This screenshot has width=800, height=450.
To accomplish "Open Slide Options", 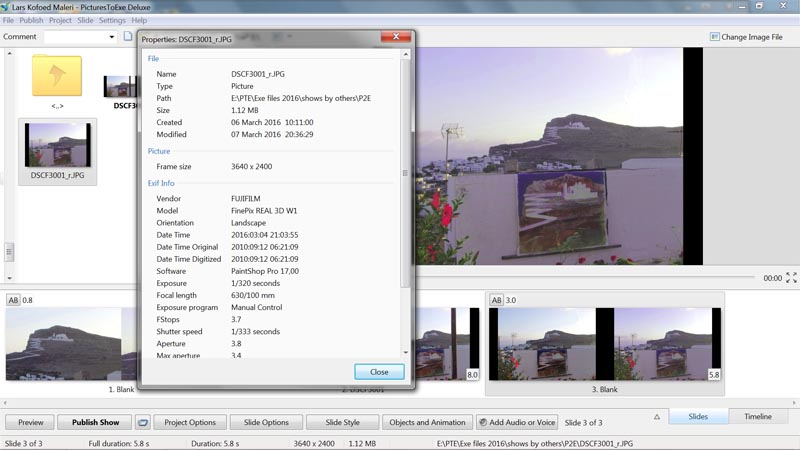I will click(266, 422).
